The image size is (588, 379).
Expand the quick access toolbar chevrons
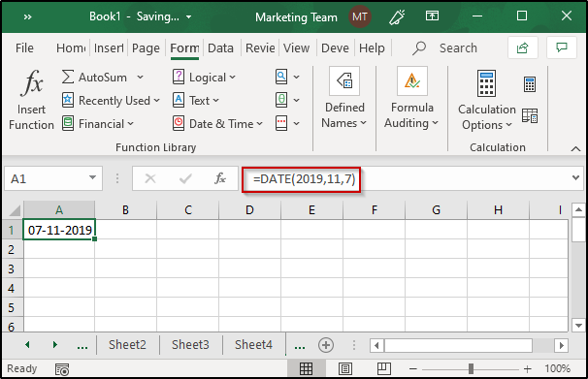pyautogui.click(x=27, y=16)
